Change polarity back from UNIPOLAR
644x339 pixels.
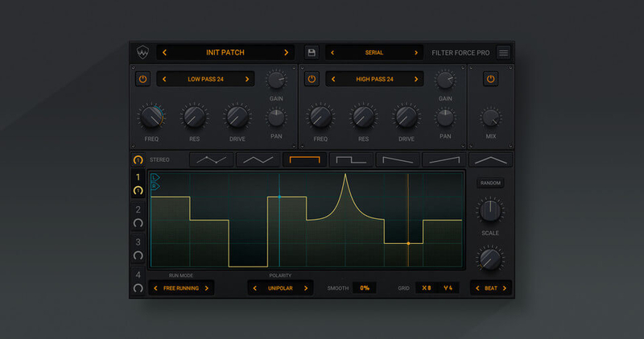point(254,288)
